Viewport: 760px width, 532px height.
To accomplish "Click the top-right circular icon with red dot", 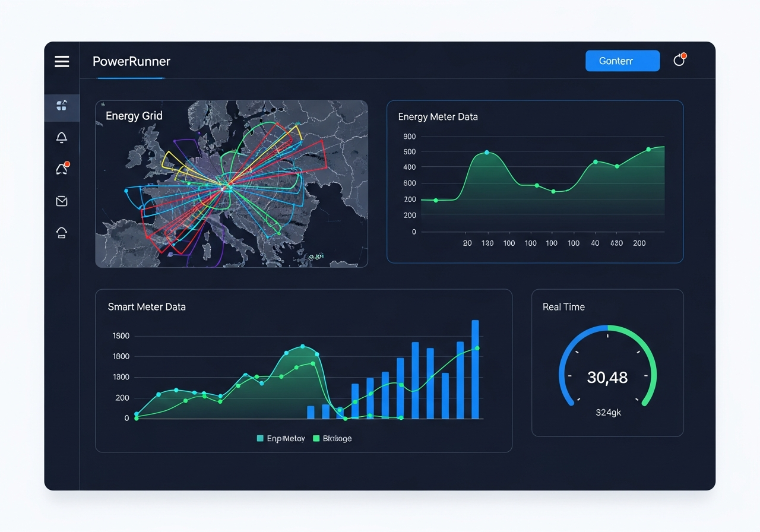I will tap(679, 61).
